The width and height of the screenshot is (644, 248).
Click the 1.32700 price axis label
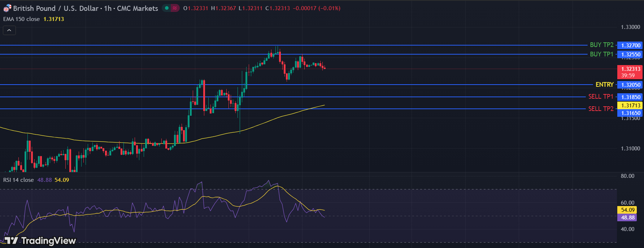coord(630,45)
